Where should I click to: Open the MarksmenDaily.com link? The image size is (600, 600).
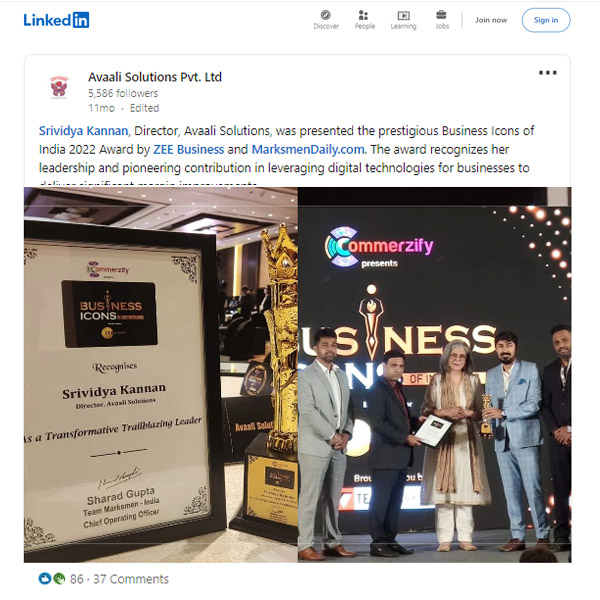(308, 149)
